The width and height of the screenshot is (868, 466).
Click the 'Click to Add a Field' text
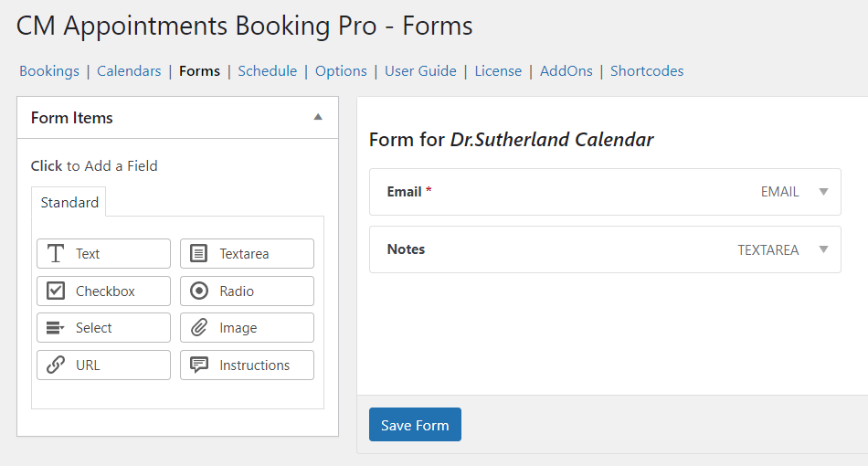94,166
